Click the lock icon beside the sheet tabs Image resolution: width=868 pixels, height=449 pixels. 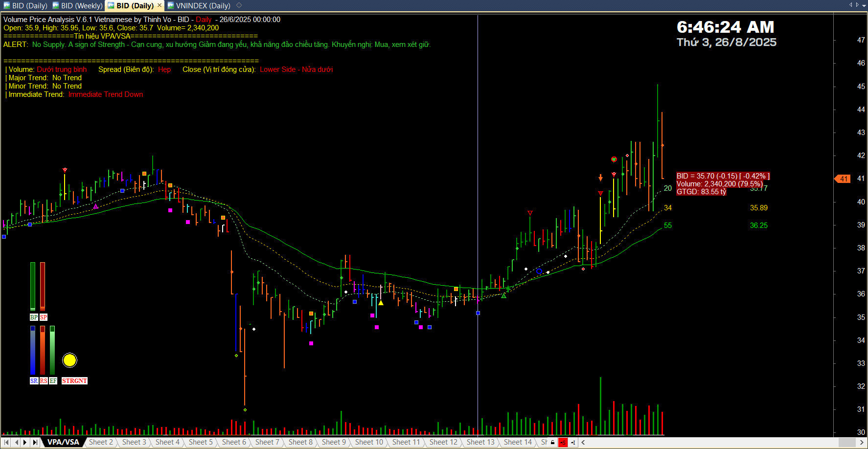click(x=553, y=442)
